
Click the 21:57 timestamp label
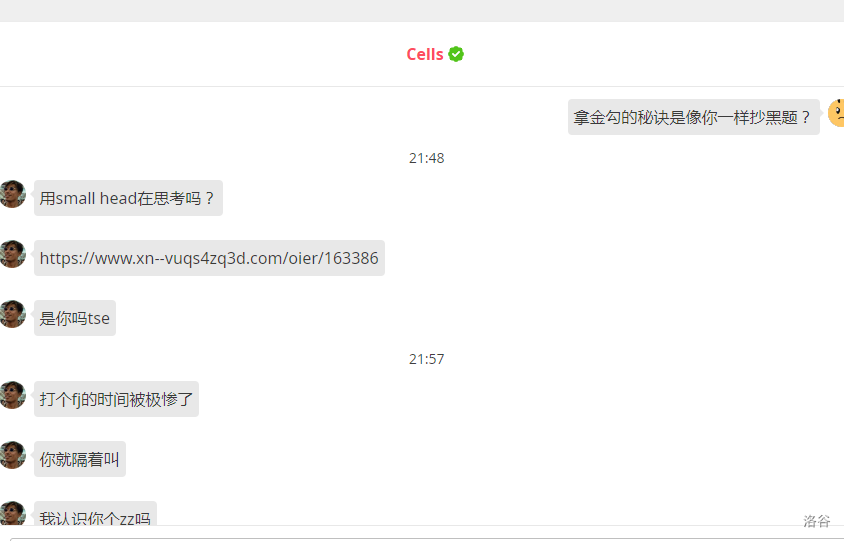tap(426, 359)
